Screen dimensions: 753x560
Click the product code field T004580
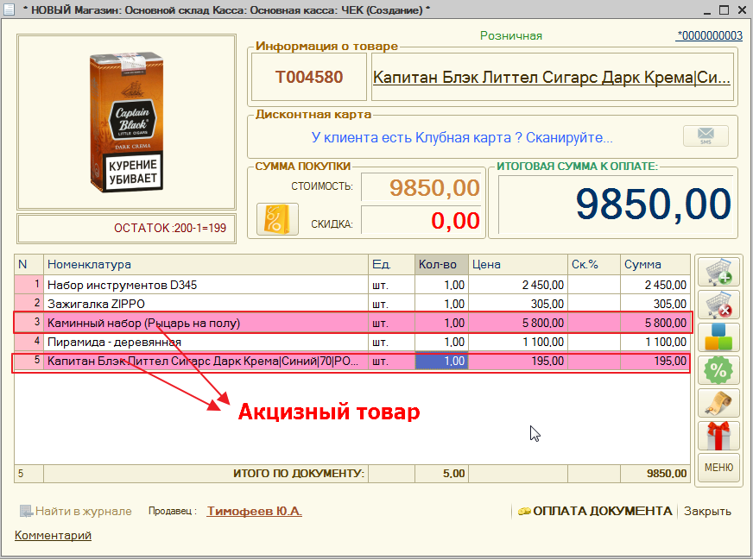309,77
